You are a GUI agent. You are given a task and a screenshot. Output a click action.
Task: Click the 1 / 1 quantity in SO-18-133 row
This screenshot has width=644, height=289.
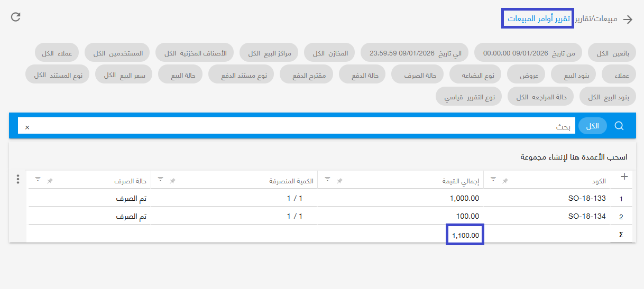pyautogui.click(x=295, y=199)
